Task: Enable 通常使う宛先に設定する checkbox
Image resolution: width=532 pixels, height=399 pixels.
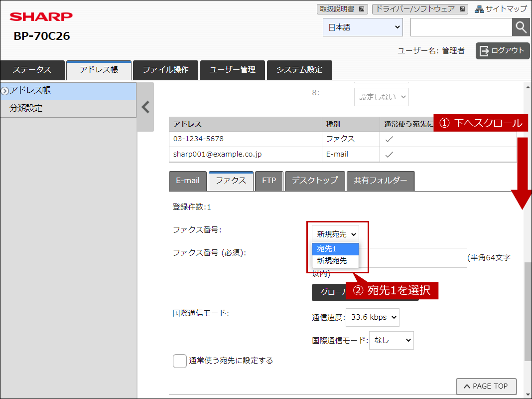Action: tap(180, 361)
